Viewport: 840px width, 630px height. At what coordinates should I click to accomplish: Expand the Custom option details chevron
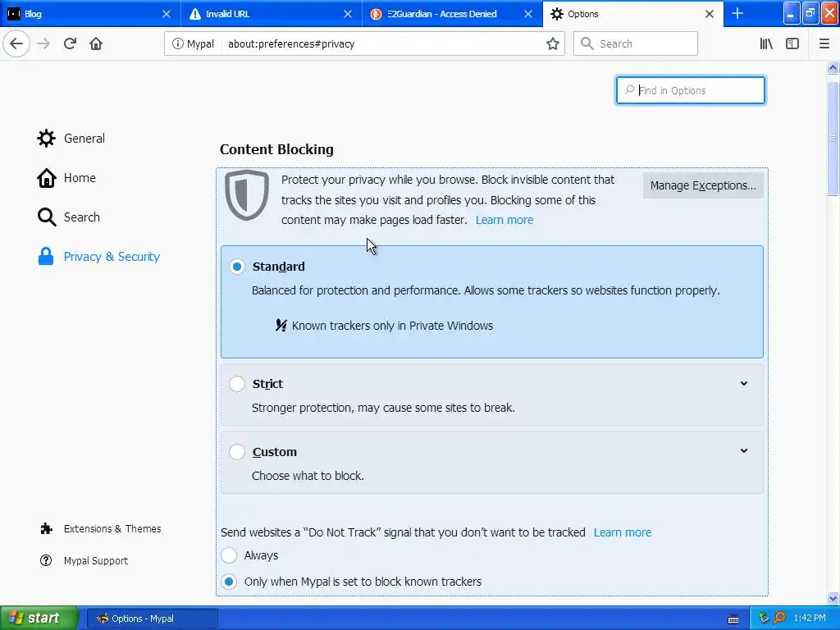coord(743,451)
